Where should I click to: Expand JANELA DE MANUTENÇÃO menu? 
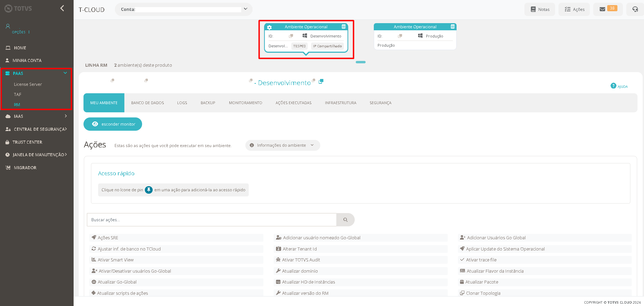37,155
